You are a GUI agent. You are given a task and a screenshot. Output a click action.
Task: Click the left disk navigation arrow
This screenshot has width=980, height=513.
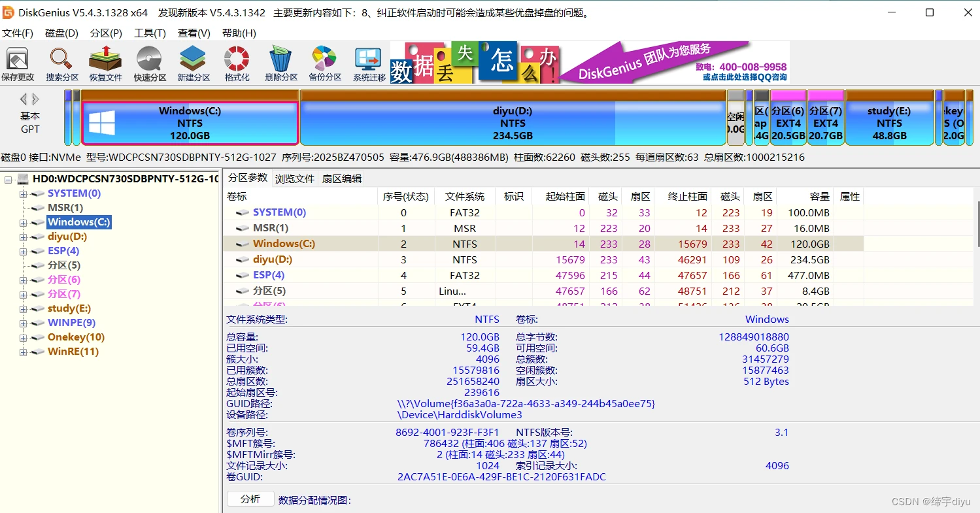point(24,99)
